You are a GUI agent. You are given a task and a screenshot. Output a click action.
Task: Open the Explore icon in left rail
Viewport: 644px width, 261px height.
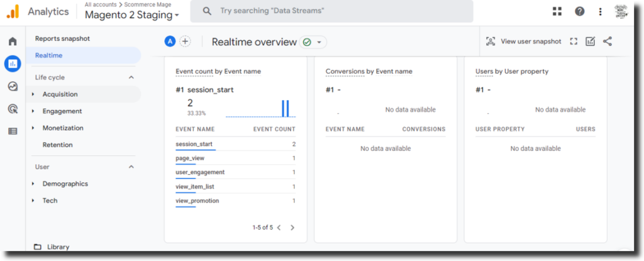pyautogui.click(x=13, y=86)
